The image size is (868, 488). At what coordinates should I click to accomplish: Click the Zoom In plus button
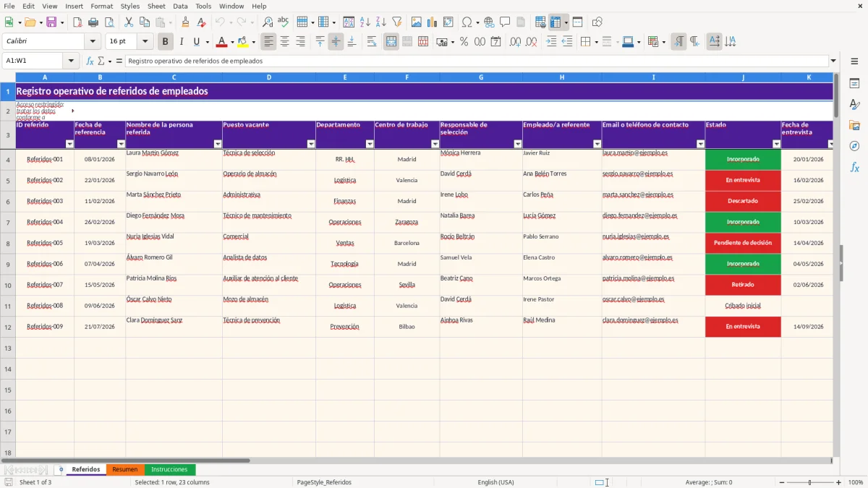tap(839, 482)
